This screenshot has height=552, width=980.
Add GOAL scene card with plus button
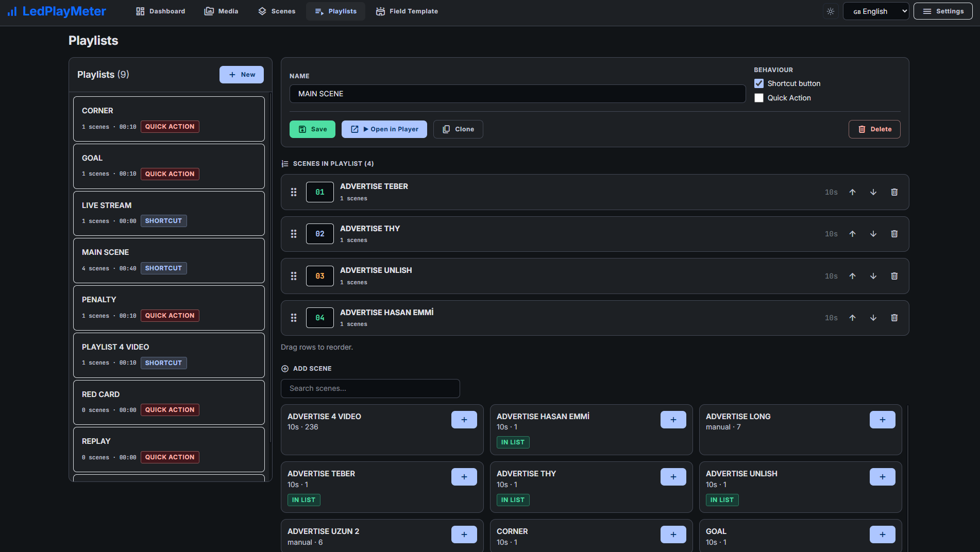[x=883, y=534]
